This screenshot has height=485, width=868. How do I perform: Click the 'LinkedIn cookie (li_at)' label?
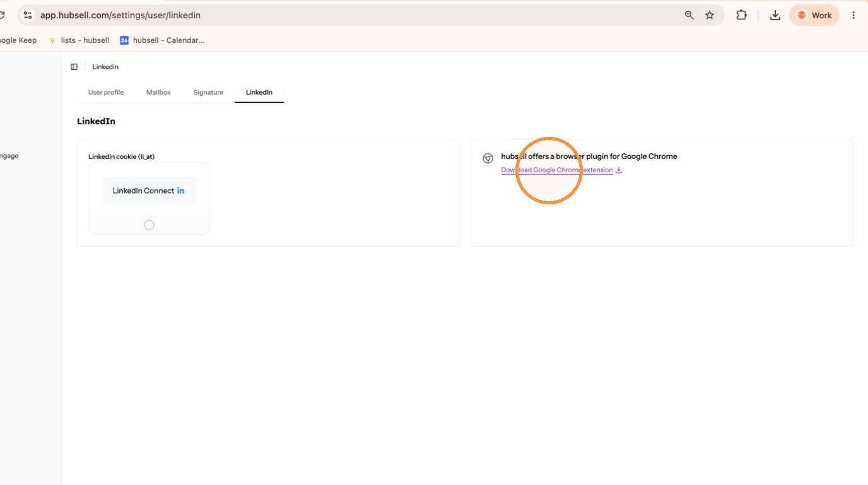point(122,156)
